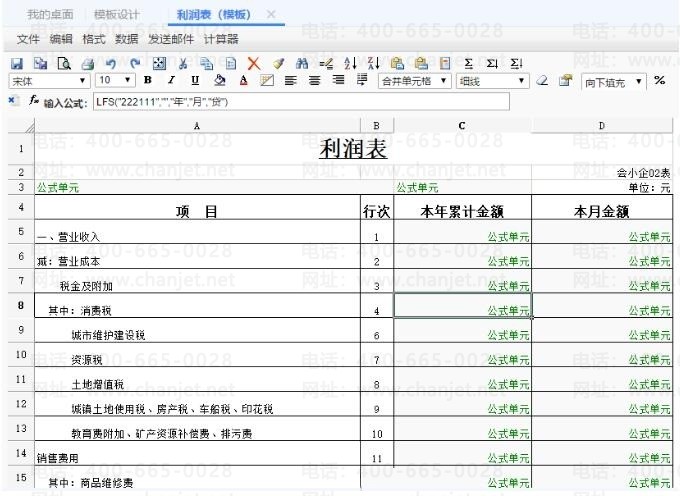This screenshot has height=496, width=680.
Task: Click the 本年累计金额 header cell
Action: click(x=462, y=207)
